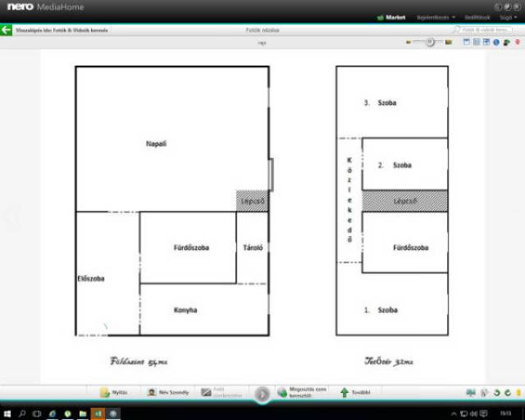525x420 pixels.
Task: Click the blue info icon in the toolbar
Action: coord(495,42)
